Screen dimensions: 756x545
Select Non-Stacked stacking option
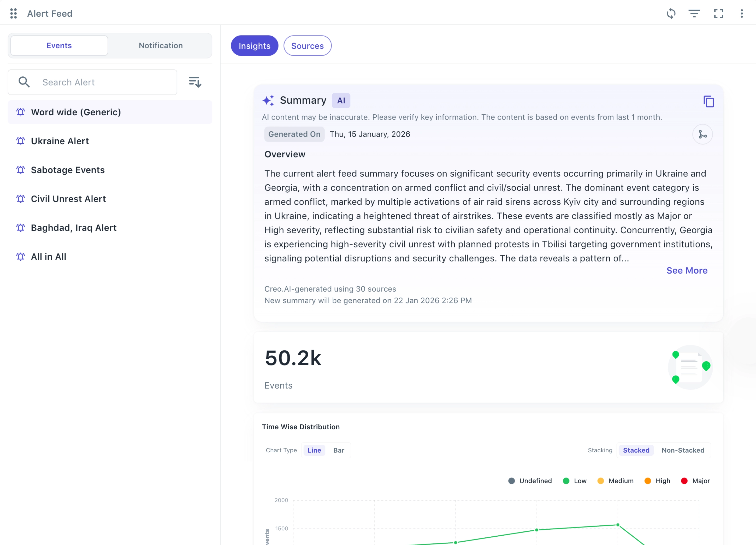(683, 450)
